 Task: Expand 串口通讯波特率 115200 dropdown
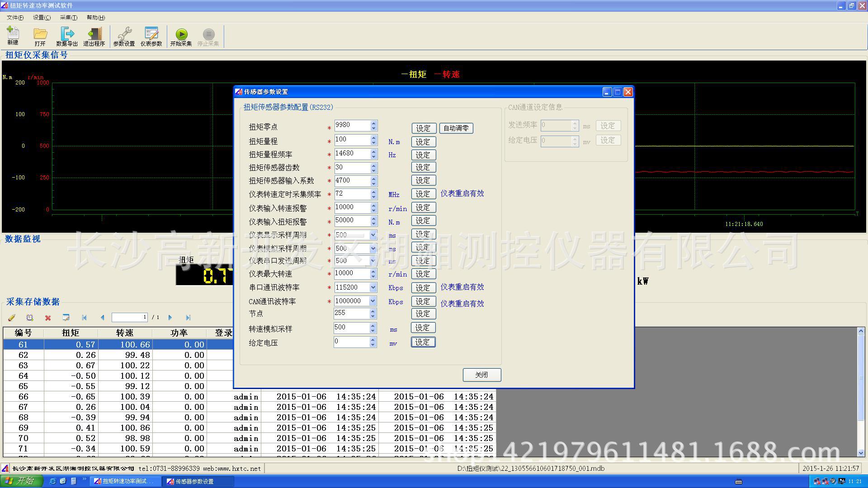point(373,287)
